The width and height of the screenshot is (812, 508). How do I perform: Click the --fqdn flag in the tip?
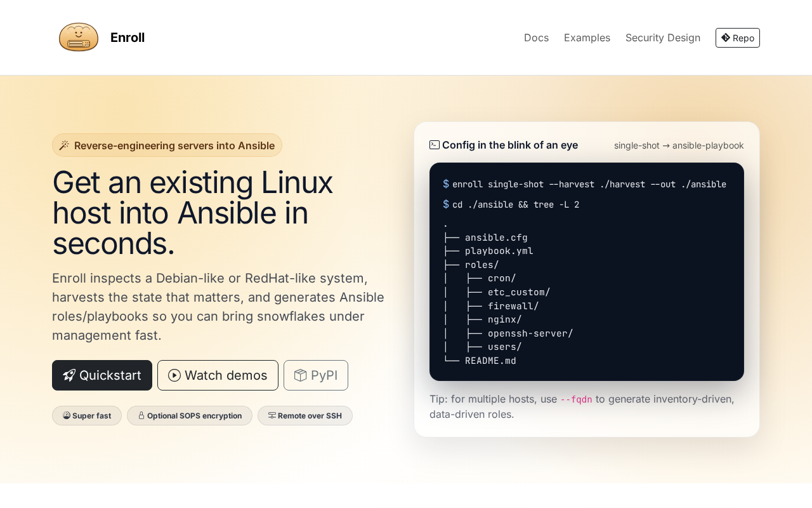coord(575,399)
